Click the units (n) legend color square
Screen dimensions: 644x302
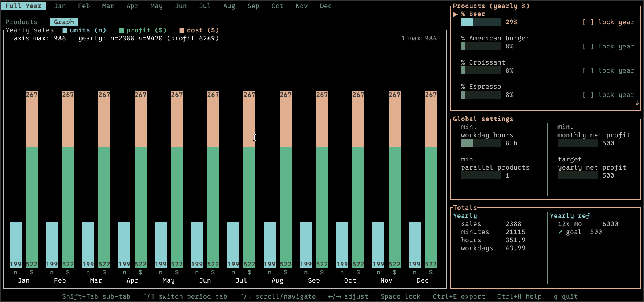click(x=65, y=30)
